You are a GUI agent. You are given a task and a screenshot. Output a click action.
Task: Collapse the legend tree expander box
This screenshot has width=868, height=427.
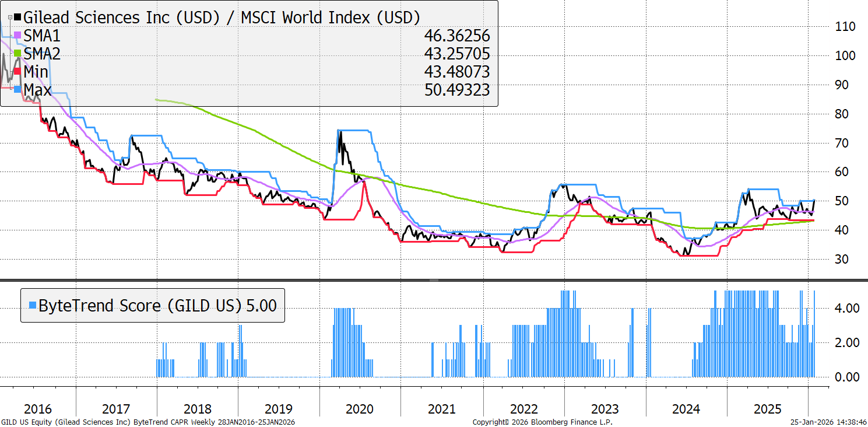point(10,18)
